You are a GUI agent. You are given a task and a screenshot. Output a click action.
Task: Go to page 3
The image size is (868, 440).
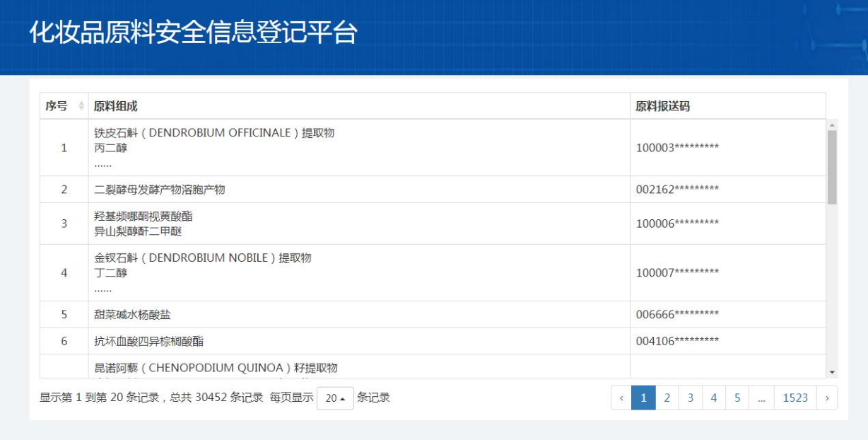(x=690, y=398)
